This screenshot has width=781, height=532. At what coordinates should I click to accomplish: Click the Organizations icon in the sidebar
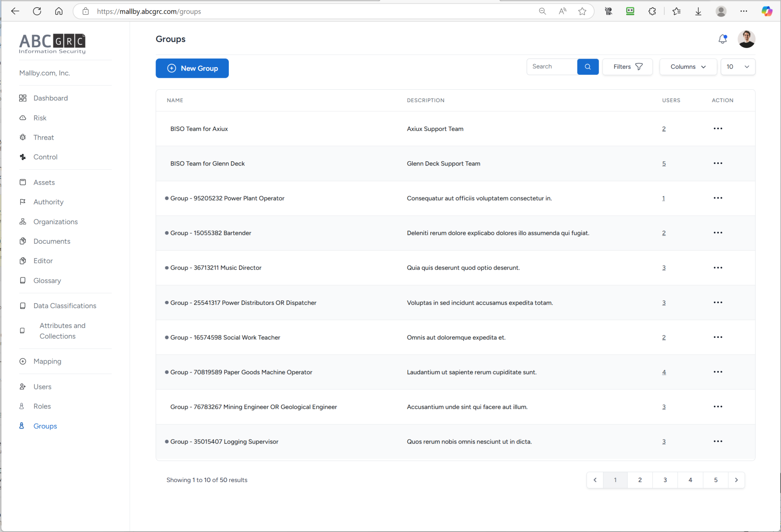pyautogui.click(x=23, y=222)
